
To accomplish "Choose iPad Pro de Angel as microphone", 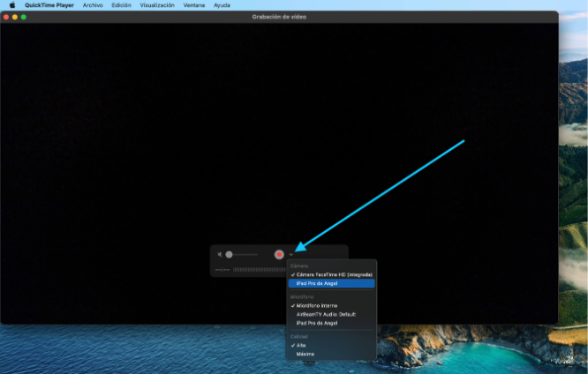I will 317,323.
